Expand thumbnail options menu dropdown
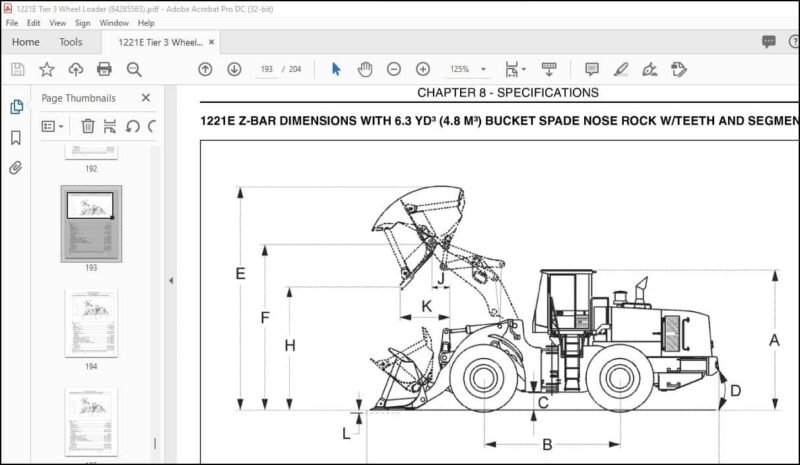 52,126
